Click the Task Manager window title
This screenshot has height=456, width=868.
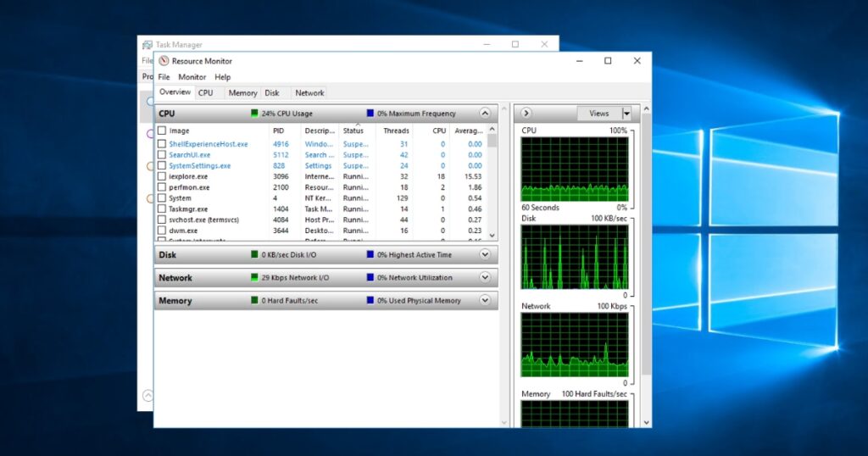coord(179,45)
